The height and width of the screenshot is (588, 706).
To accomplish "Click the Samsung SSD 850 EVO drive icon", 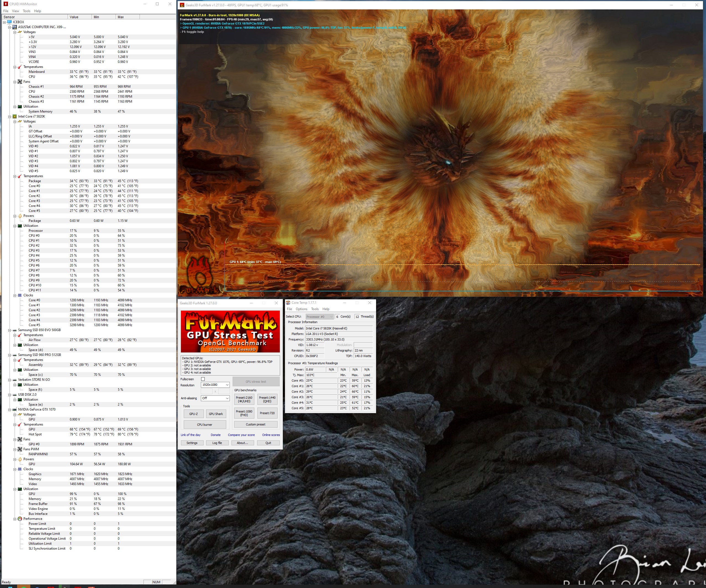I will (15, 330).
